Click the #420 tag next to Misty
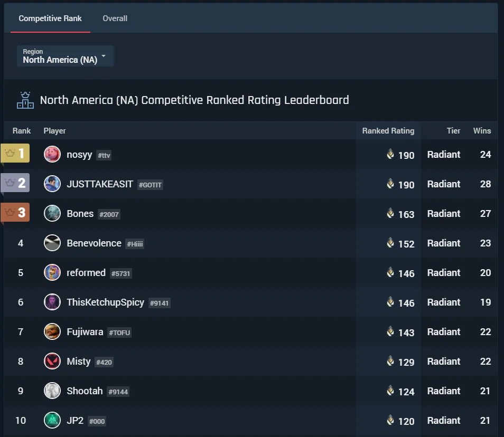504x437 pixels. (x=104, y=362)
